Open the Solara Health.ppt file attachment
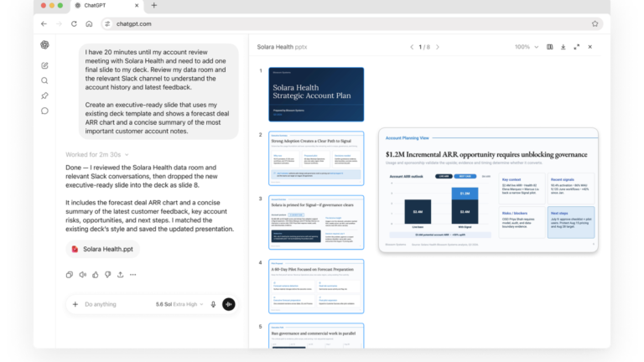The height and width of the screenshot is (362, 644). click(102, 249)
